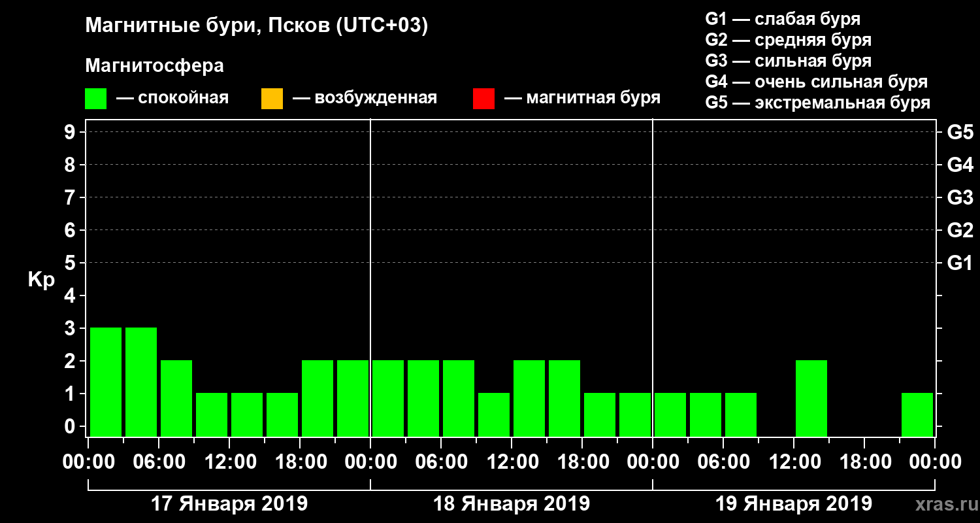Click the 12:00 time label for 19 January
The width and height of the screenshot is (980, 523).
click(x=794, y=462)
